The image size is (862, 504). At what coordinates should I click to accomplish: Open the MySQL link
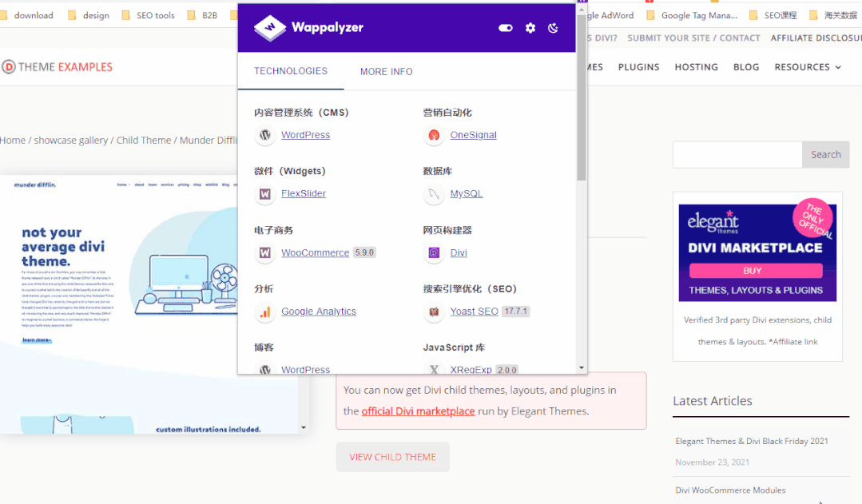click(467, 193)
